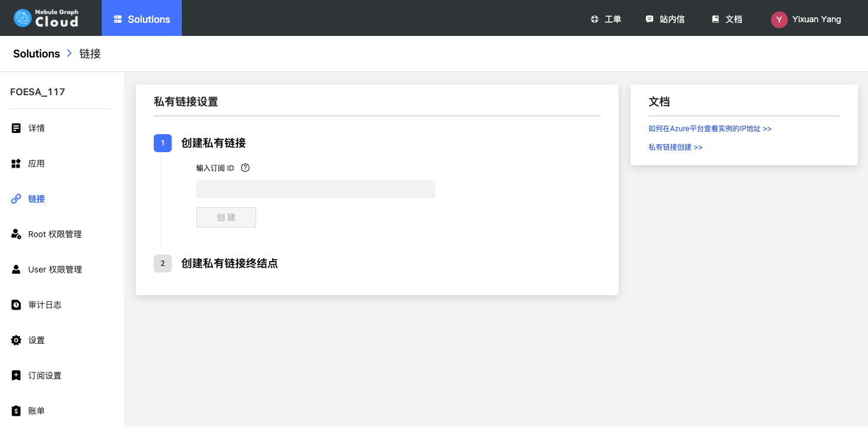Open 站内信 messages from top menu
The width and height of the screenshot is (868, 427).
point(665,19)
